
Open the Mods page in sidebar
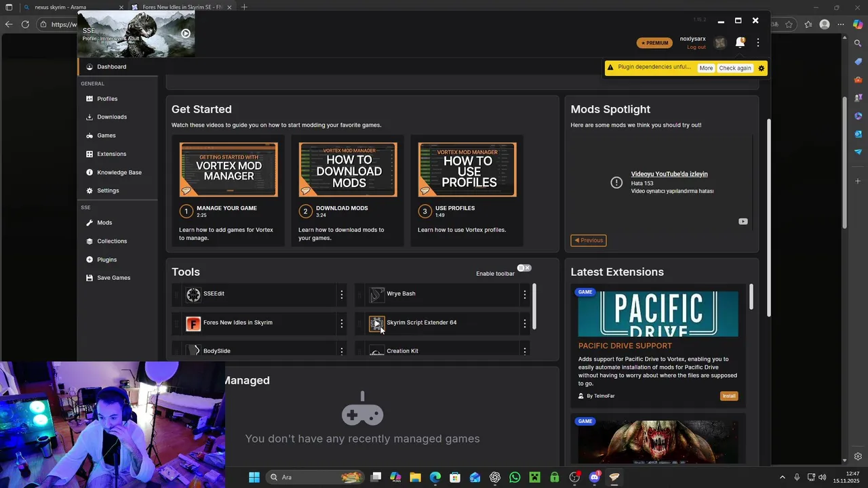click(117, 223)
